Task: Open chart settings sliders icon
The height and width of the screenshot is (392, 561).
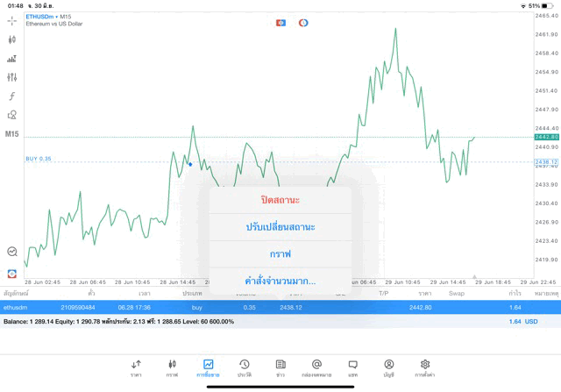Action: tap(12, 77)
